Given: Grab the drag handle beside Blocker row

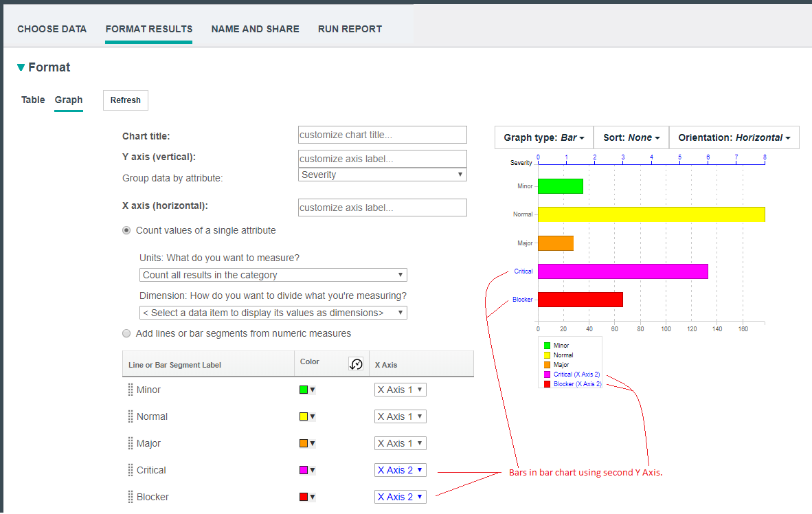Looking at the screenshot, I should pyautogui.click(x=130, y=497).
